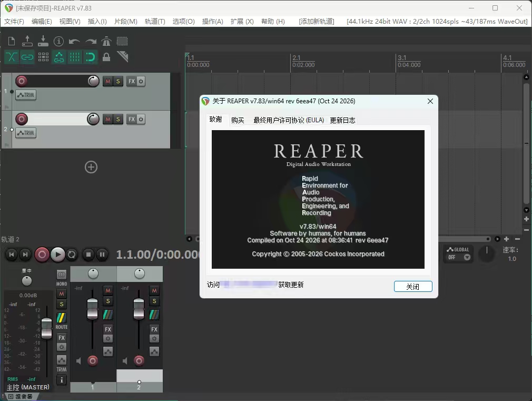
Task: Open the 编辑(E) menu
Action: click(42, 22)
